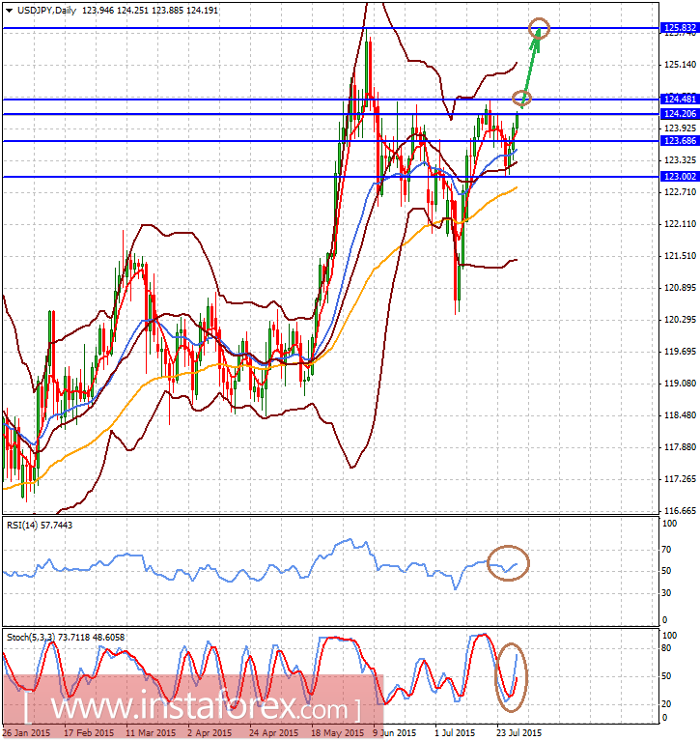Image resolution: width=700 pixels, height=741 pixels.
Task: Select the USDJPY,Daily chart title text
Action: [x=46, y=10]
